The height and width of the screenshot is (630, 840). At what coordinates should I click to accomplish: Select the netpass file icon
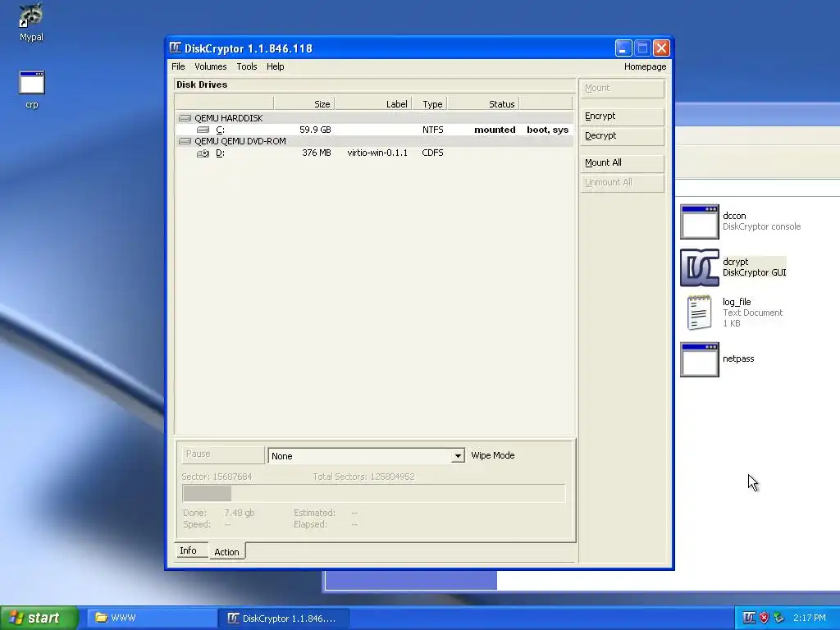[699, 359]
